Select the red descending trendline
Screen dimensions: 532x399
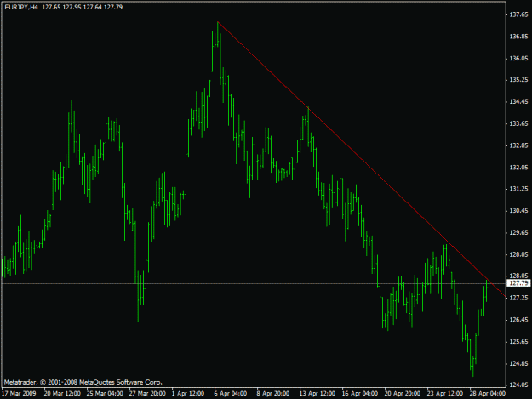(x=360, y=157)
